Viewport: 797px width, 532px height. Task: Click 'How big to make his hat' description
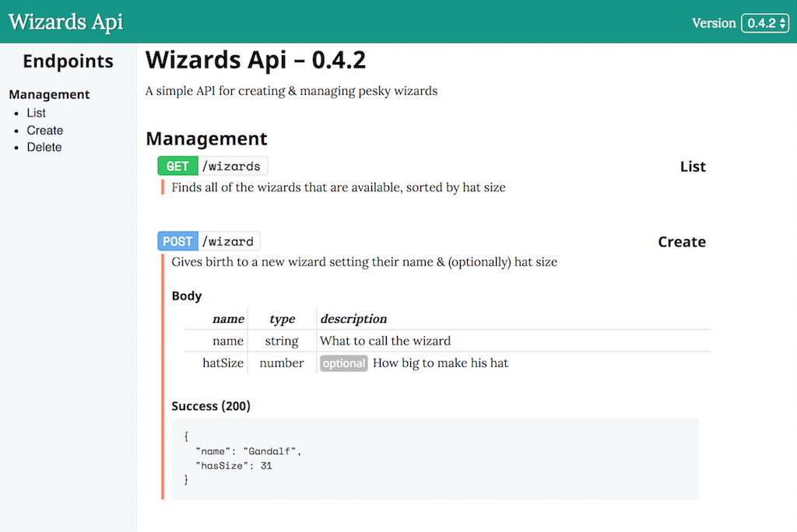(x=441, y=363)
